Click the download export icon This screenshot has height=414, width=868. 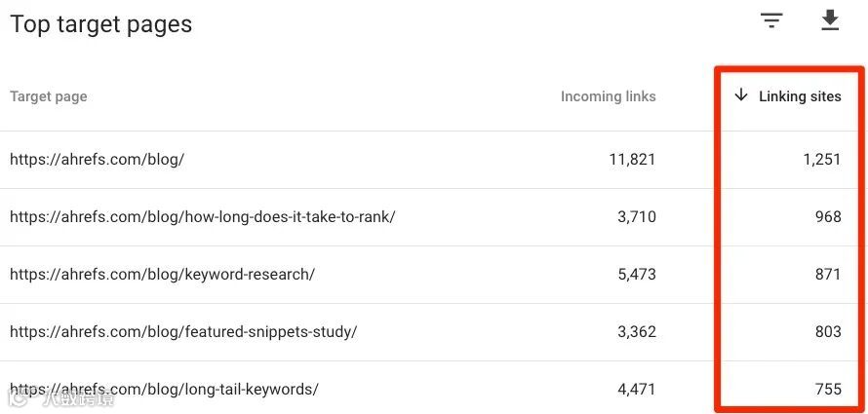tap(830, 20)
